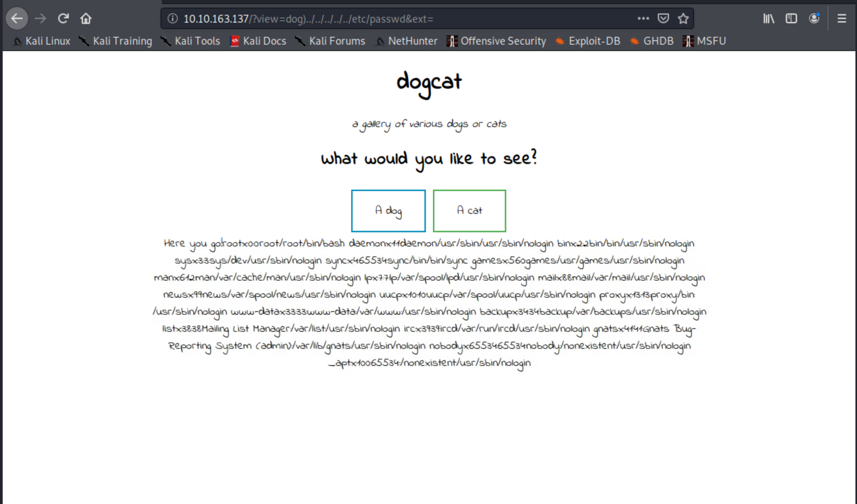Open the hamburger application menu
857x504 pixels.
click(x=842, y=18)
